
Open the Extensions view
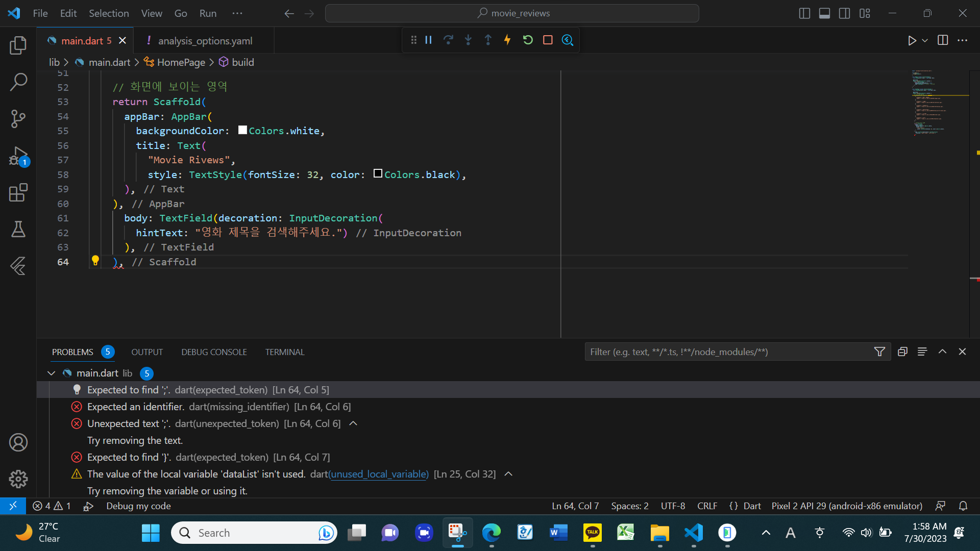(18, 192)
